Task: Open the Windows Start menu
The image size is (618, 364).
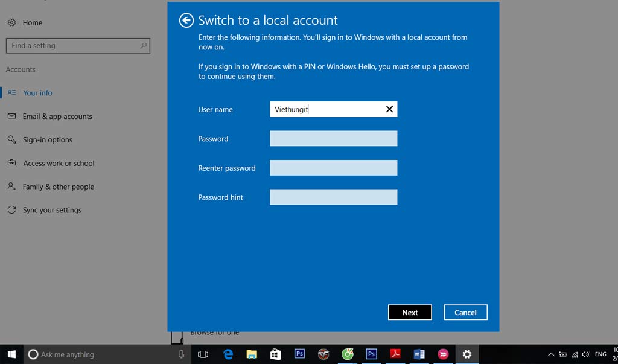Action: click(x=11, y=354)
